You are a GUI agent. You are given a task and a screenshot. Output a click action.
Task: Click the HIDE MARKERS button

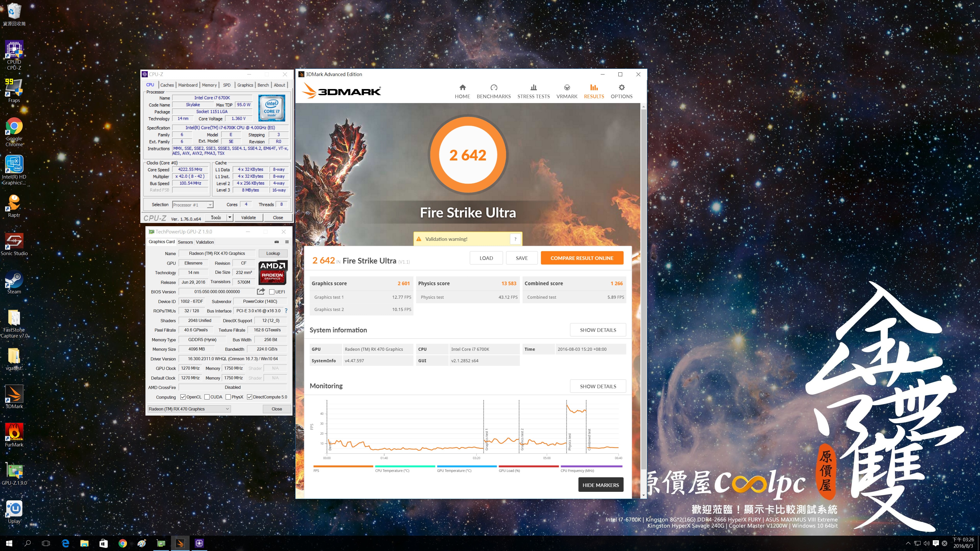600,485
